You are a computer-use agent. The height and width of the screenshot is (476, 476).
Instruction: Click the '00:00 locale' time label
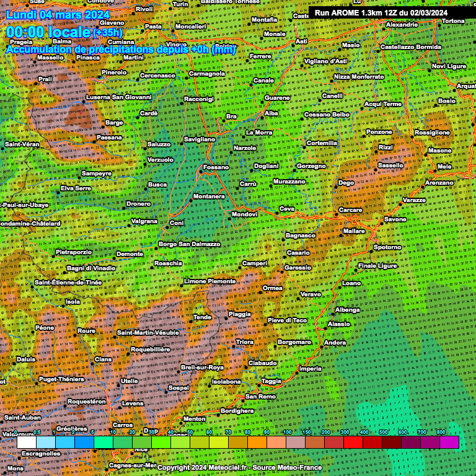click(x=47, y=32)
